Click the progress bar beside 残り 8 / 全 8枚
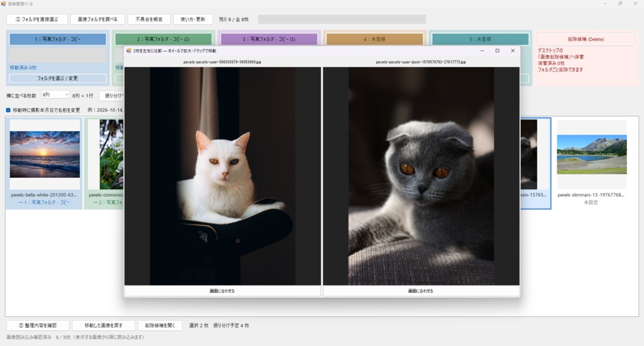644x346 pixels. point(342,20)
